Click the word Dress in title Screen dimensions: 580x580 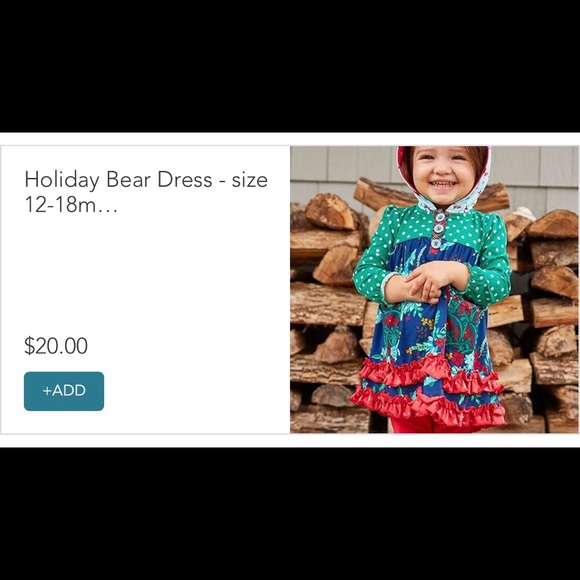[185, 179]
